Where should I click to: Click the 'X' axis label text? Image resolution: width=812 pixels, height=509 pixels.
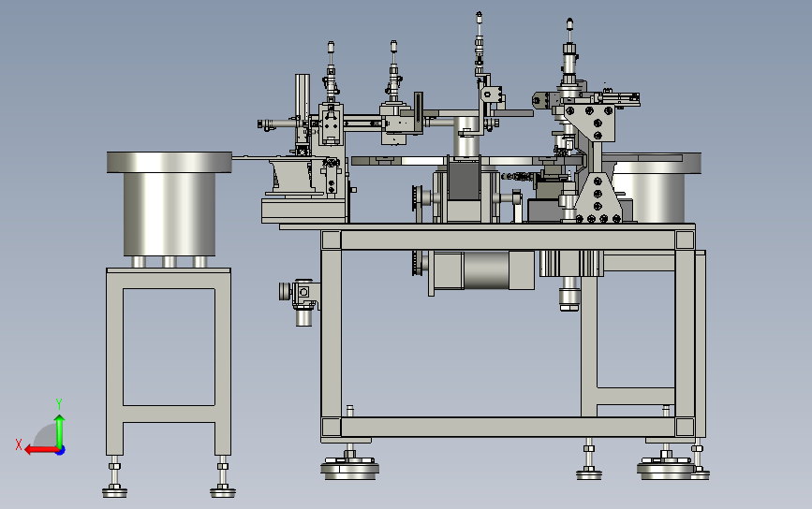tap(19, 444)
